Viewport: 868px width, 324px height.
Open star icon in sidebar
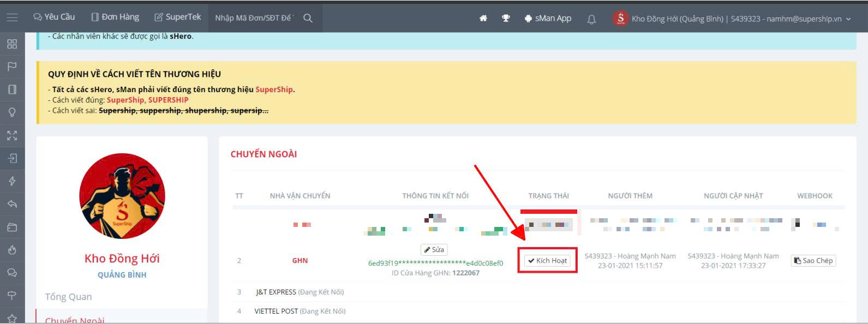12,318
